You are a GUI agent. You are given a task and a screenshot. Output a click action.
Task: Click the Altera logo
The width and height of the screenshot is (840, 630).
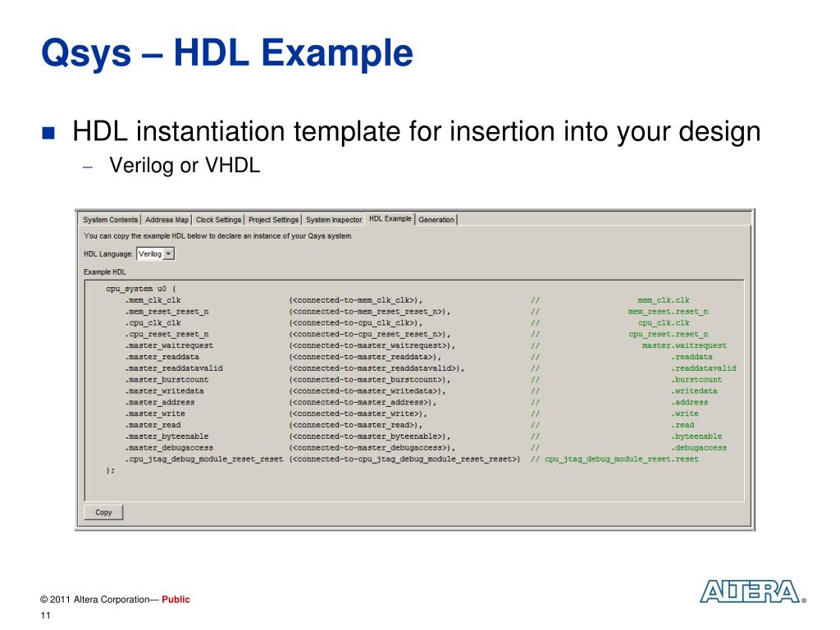click(752, 591)
